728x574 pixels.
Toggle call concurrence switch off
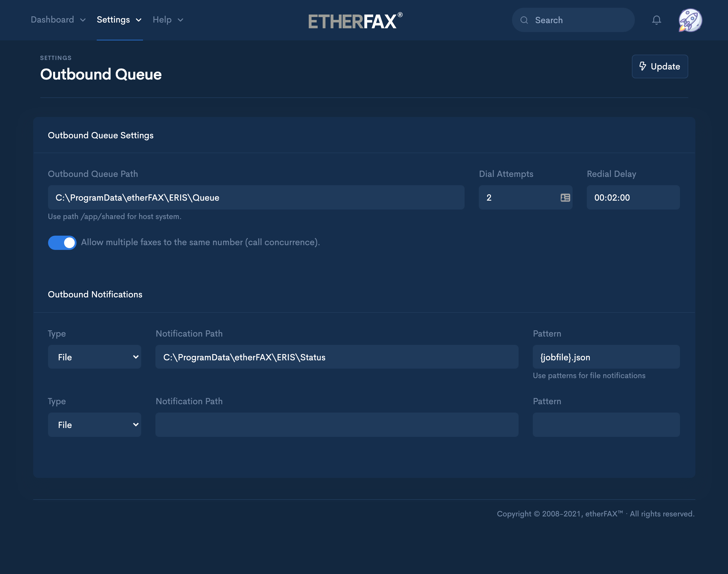click(62, 243)
